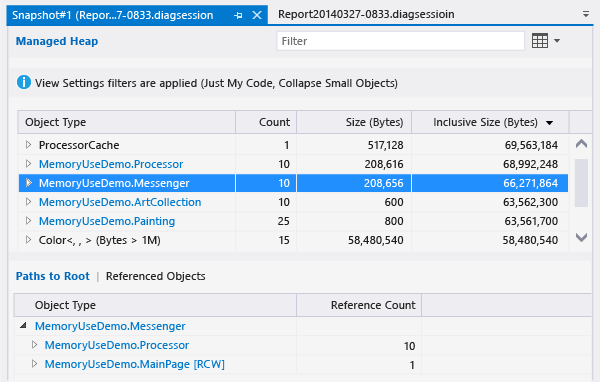Open the view settings grid icon
Viewport: 600px width, 382px height.
coord(540,41)
